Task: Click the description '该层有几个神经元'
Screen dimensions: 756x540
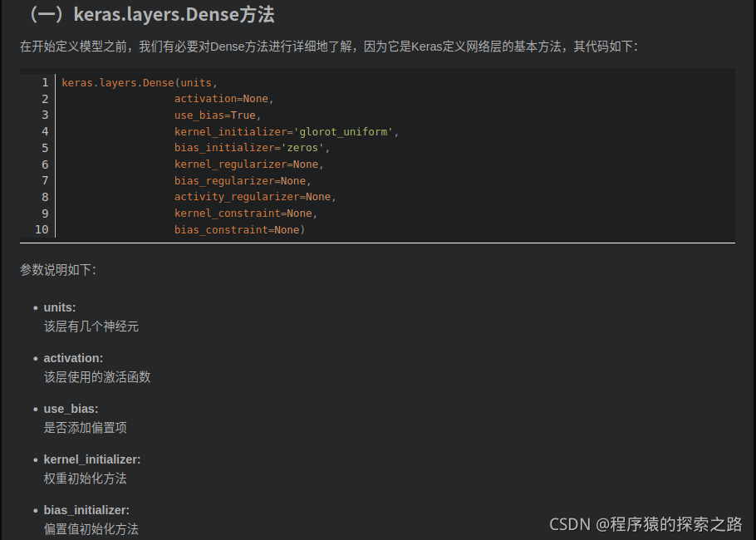Action: tap(91, 326)
